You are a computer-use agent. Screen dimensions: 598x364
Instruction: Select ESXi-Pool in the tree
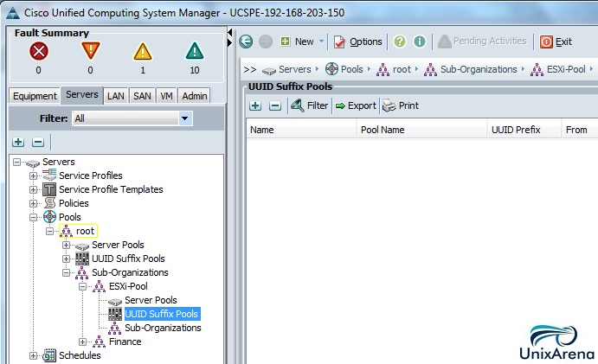pos(128,286)
